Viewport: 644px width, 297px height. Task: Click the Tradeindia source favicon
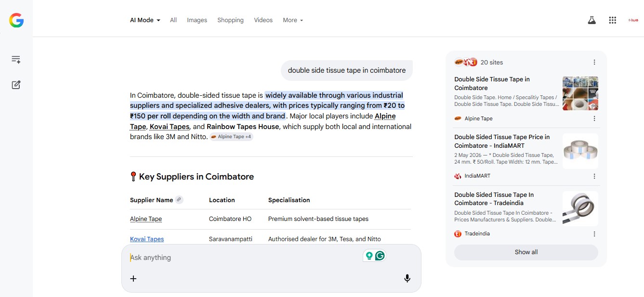click(458, 234)
